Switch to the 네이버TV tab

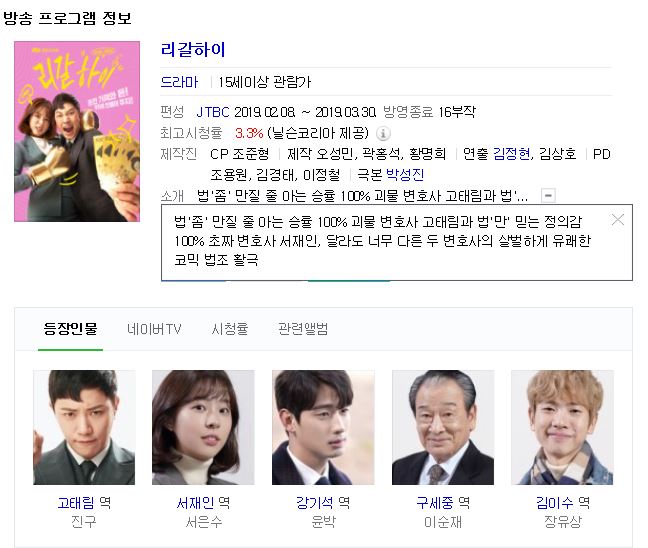pos(154,329)
